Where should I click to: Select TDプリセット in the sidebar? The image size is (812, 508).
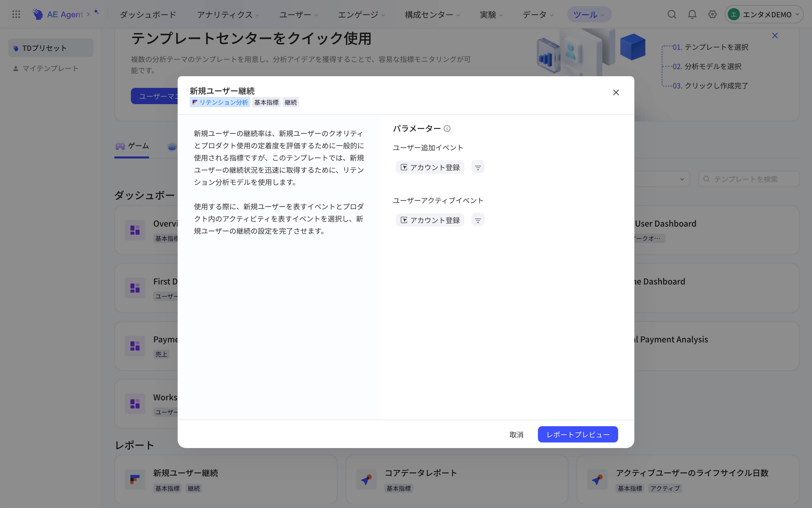pyautogui.click(x=51, y=48)
